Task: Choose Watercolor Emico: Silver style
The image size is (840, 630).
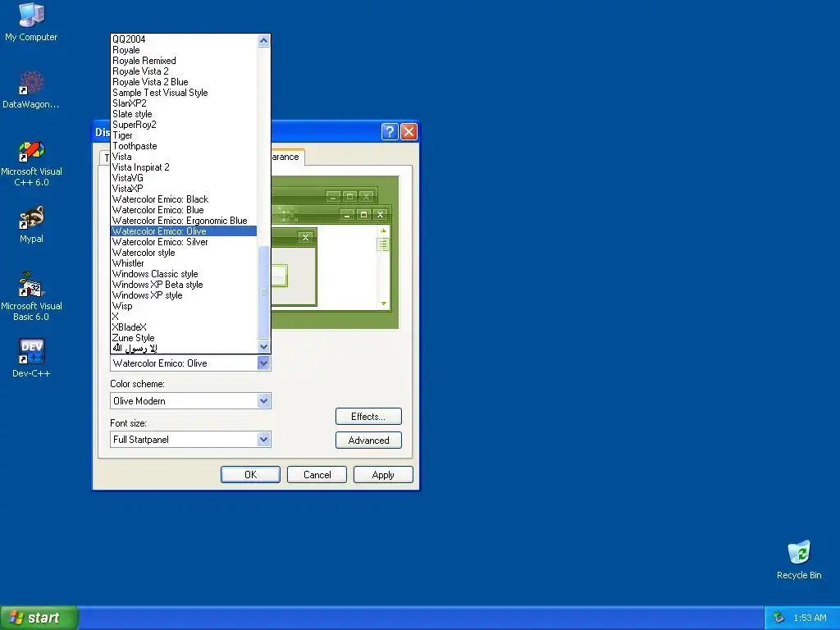Action: click(x=184, y=242)
